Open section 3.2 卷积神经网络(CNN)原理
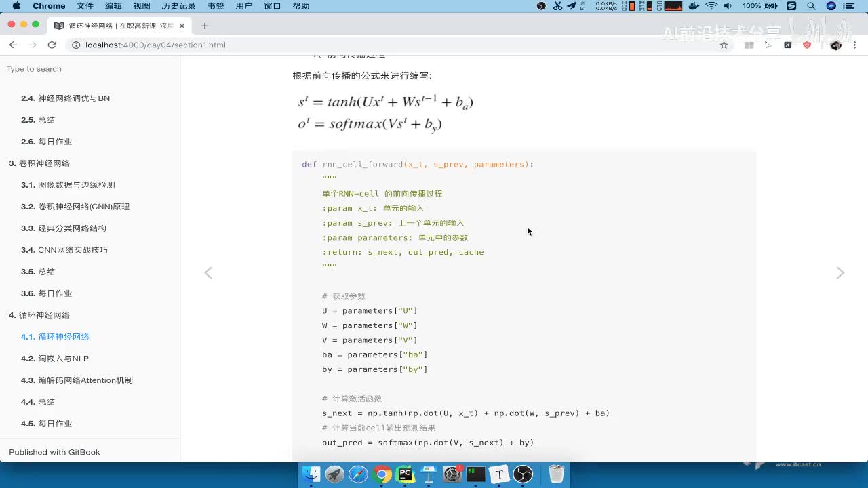This screenshot has height=488, width=868. point(75,207)
